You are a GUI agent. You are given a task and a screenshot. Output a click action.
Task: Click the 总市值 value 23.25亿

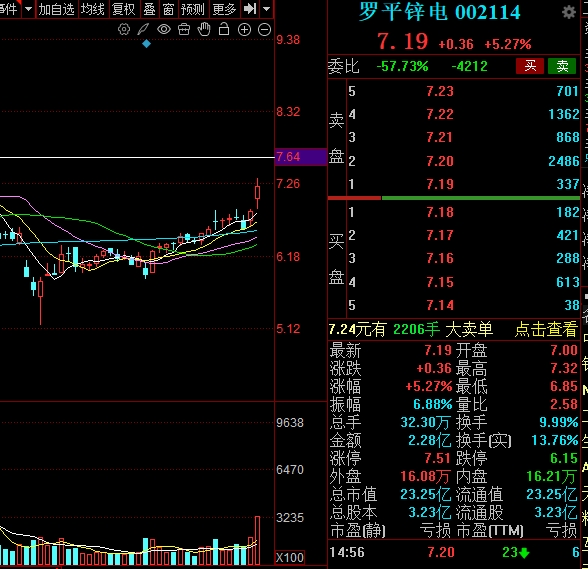425,494
